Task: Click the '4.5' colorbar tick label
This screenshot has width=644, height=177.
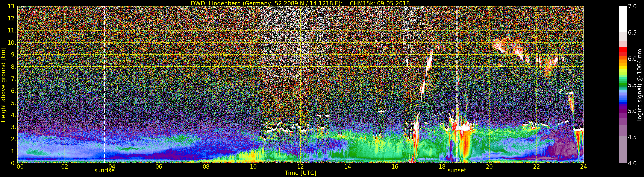Action: pos(632,137)
